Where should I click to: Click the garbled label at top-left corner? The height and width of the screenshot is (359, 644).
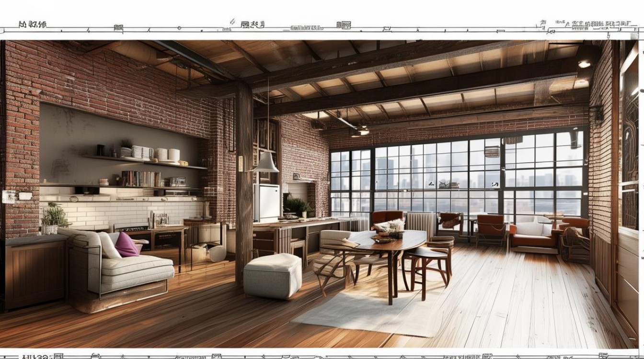[x=33, y=24]
